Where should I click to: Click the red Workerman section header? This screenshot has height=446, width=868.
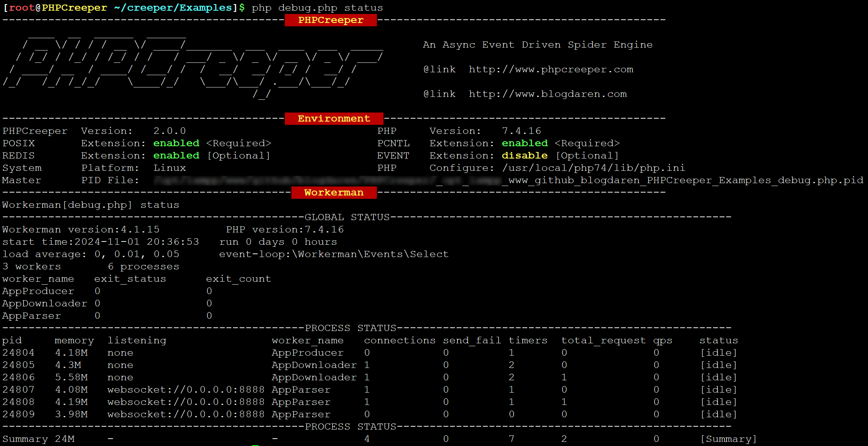tap(334, 193)
